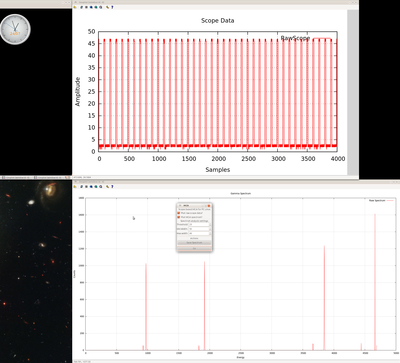Apply previous zoom in Gamma Spectrum window
The image size is (400, 363).
[x=91, y=186]
